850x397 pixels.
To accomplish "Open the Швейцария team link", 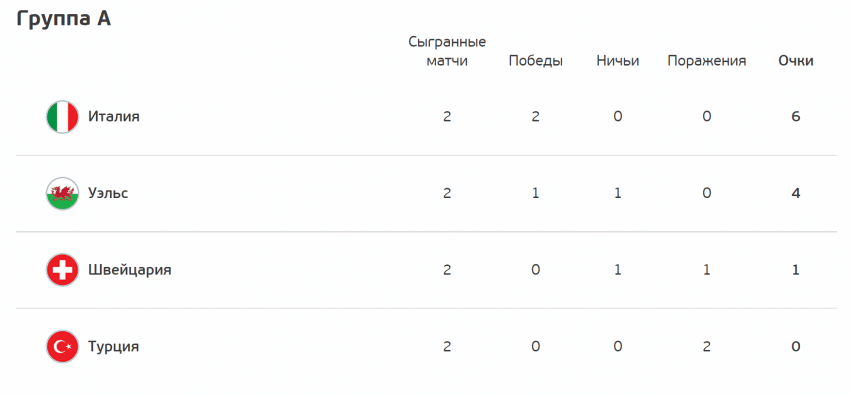I will point(130,270).
